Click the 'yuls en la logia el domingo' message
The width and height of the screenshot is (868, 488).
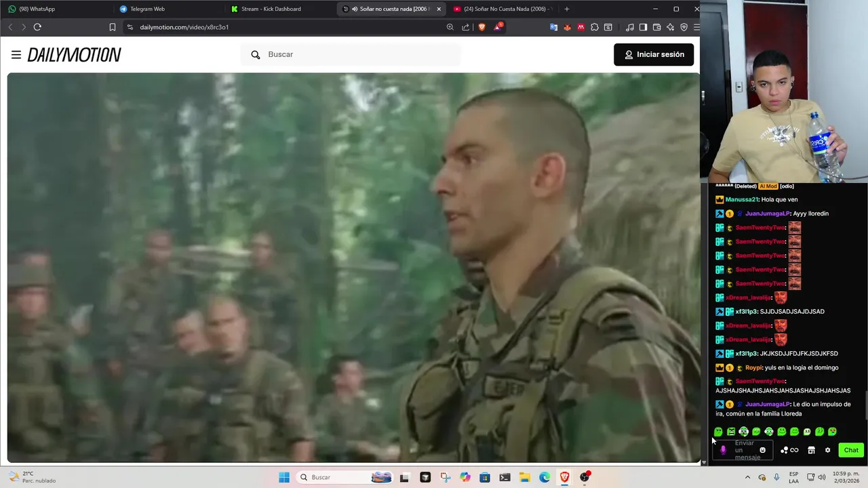point(802,367)
